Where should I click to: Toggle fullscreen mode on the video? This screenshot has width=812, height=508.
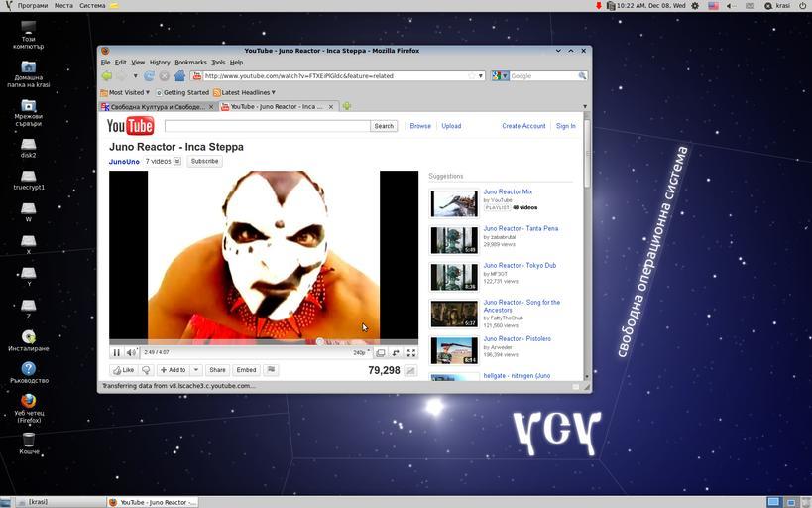tap(410, 352)
